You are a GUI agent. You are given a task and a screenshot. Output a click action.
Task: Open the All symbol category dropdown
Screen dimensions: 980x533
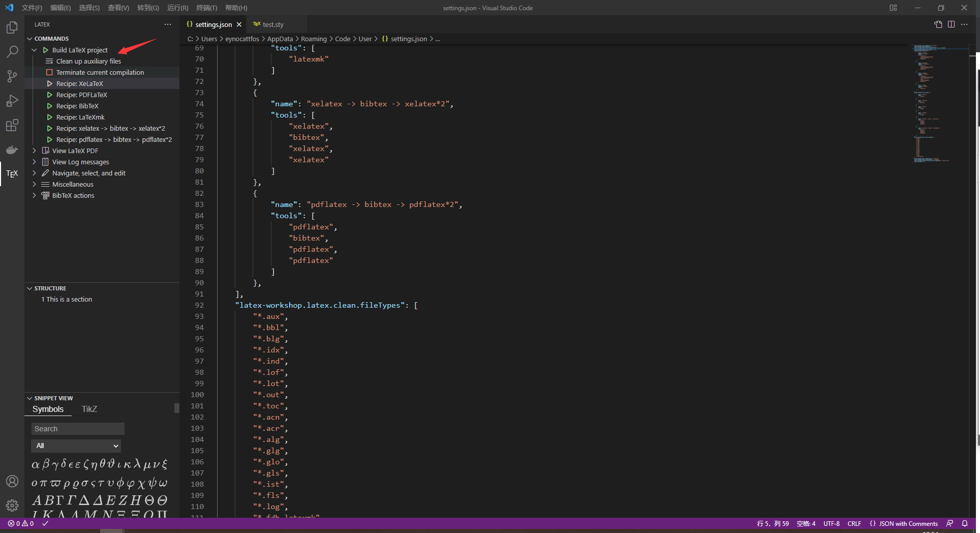click(x=76, y=446)
